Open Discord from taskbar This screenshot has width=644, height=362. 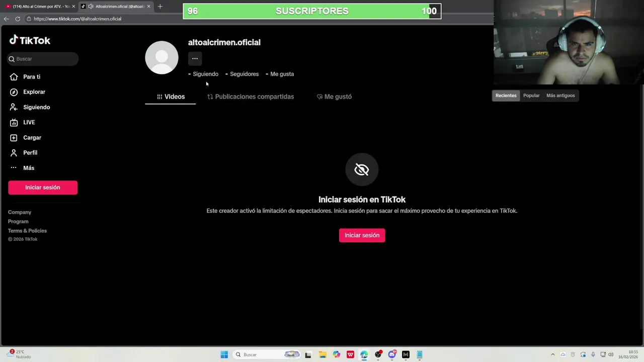[392, 354]
